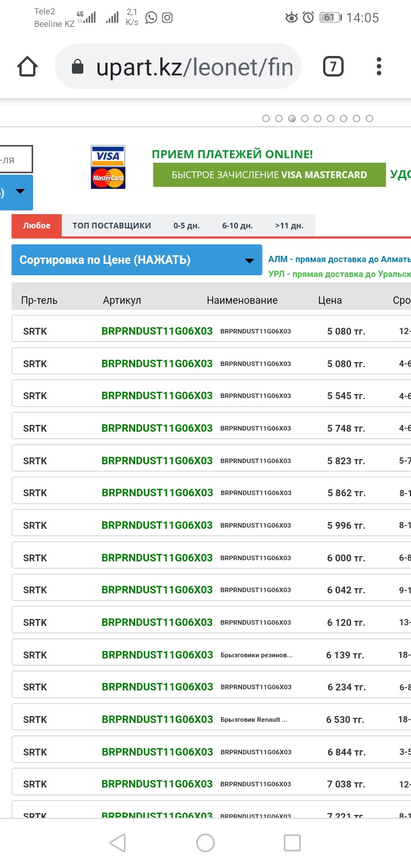Expand the Сортировка по Цене dropdown

tap(136, 260)
